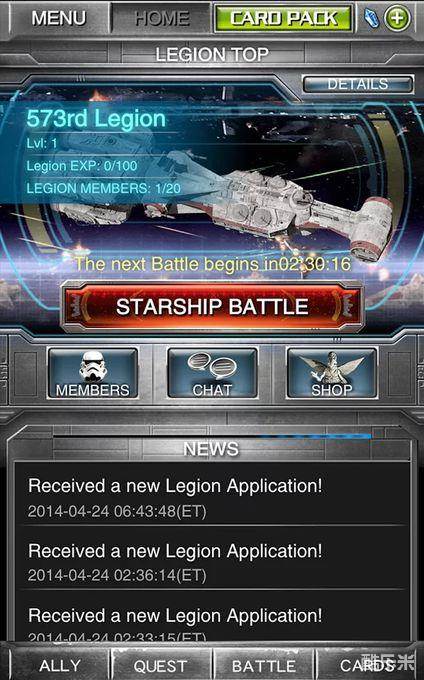Viewport: 424px width, 680px height.
Task: Switch to the BATTLE tab
Action: pos(264,665)
